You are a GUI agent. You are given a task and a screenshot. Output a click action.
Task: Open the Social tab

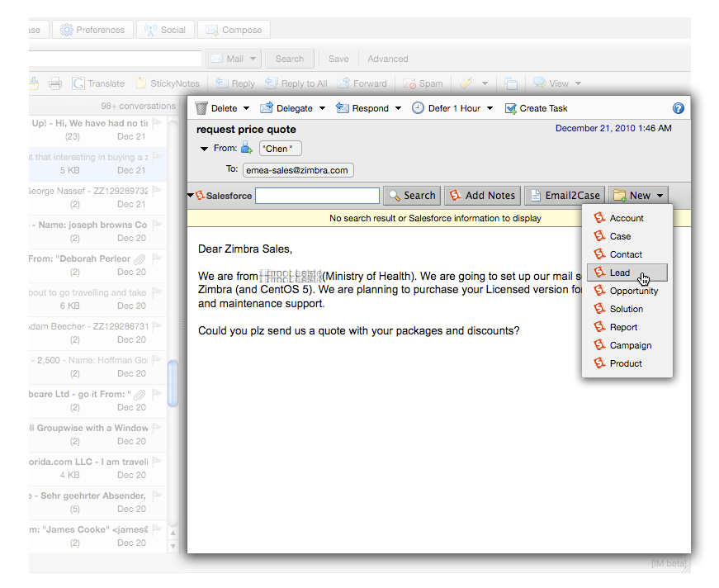pos(166,30)
